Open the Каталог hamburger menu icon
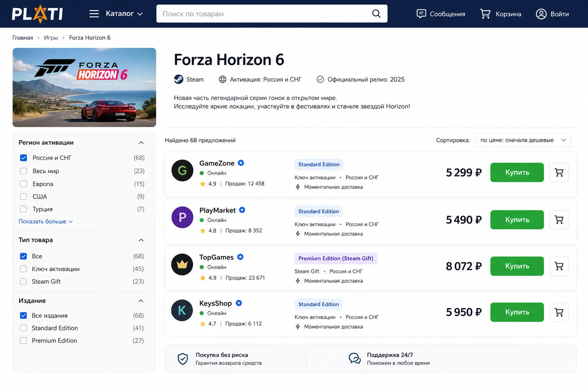Screen dimensions: 588x392 coord(94,14)
